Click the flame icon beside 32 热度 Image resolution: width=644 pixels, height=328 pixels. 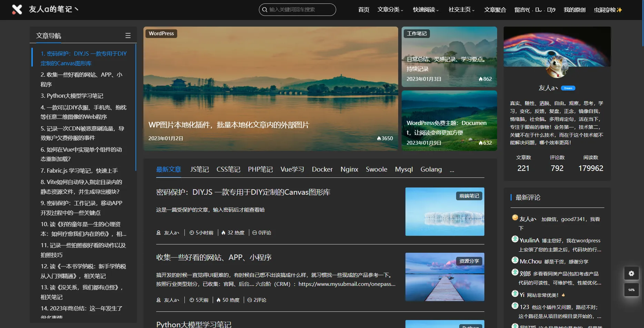(223, 233)
